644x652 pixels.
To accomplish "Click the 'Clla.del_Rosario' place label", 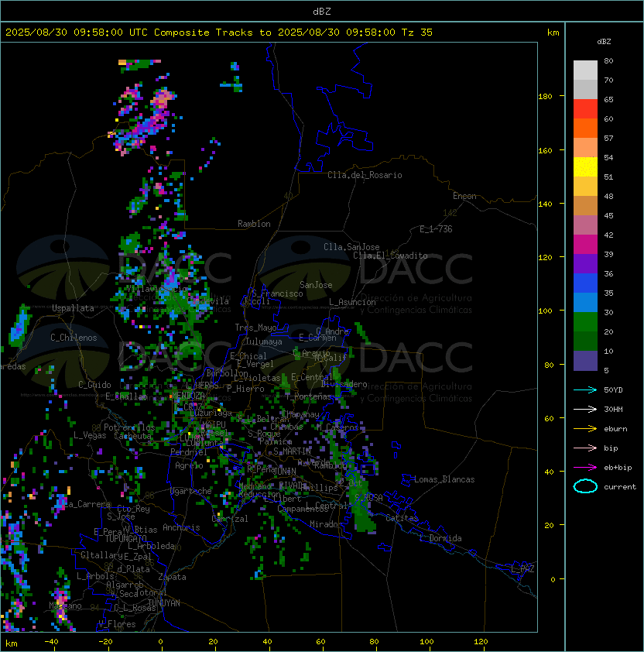I will tap(365, 175).
